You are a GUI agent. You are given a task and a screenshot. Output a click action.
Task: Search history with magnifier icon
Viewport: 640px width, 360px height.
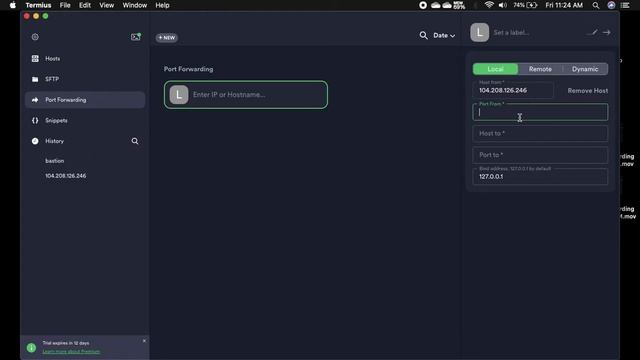pyautogui.click(x=135, y=141)
